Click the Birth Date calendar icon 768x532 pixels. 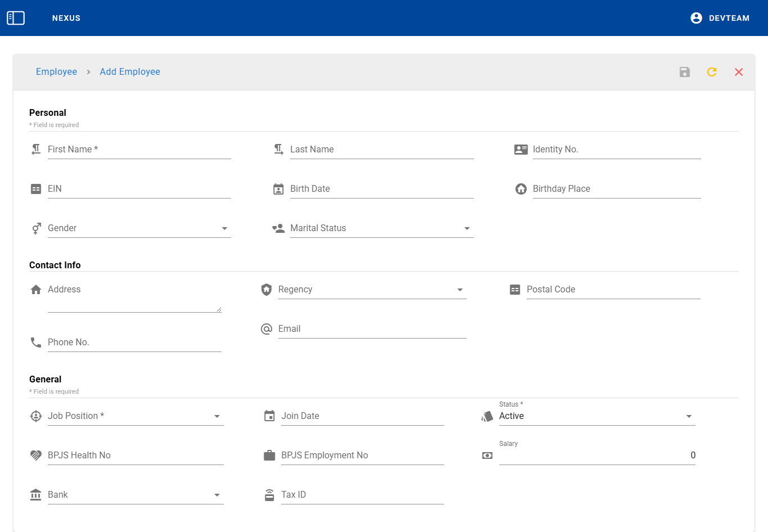pos(278,189)
